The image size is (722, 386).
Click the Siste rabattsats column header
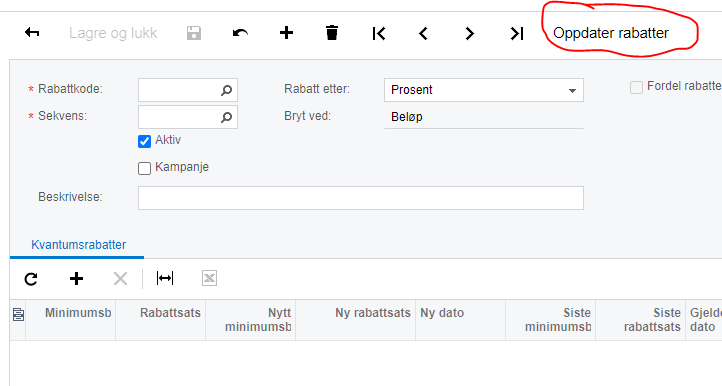[x=640, y=320]
